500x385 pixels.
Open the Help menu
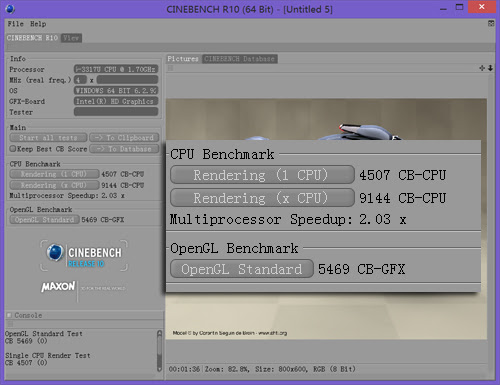(x=38, y=24)
